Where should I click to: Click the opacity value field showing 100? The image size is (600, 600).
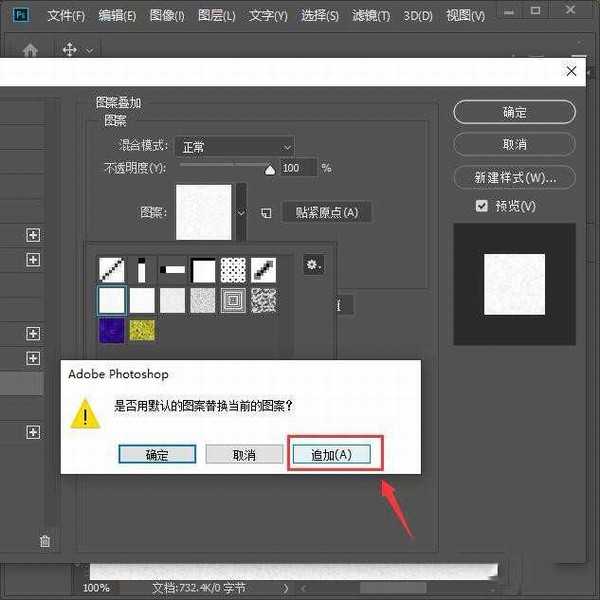pos(297,168)
